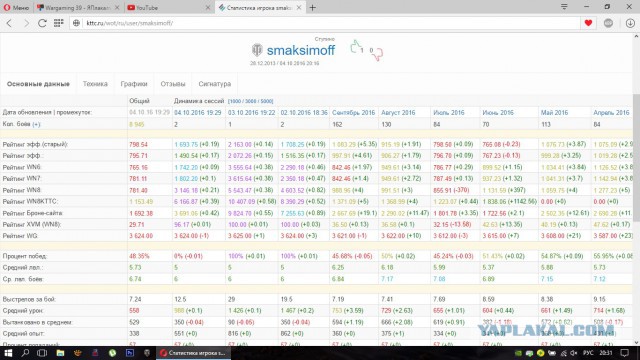
Task: Open the network tray icon
Action: pyautogui.click(x=563, y=353)
